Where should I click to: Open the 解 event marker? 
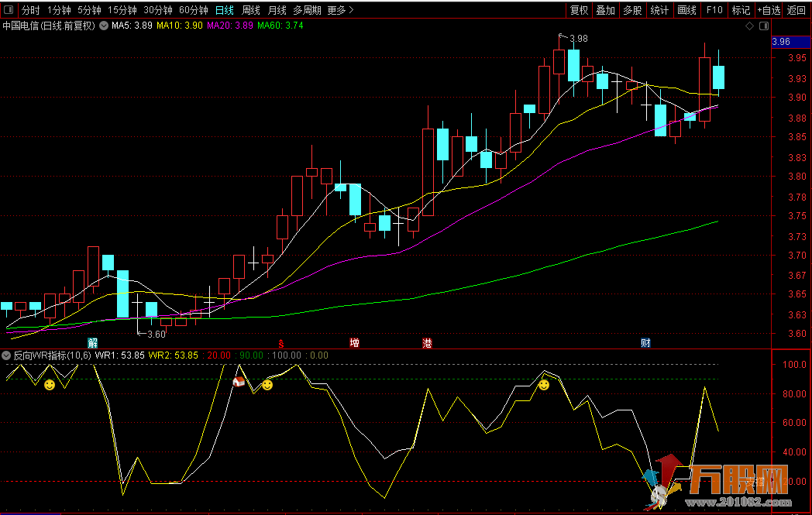93,342
